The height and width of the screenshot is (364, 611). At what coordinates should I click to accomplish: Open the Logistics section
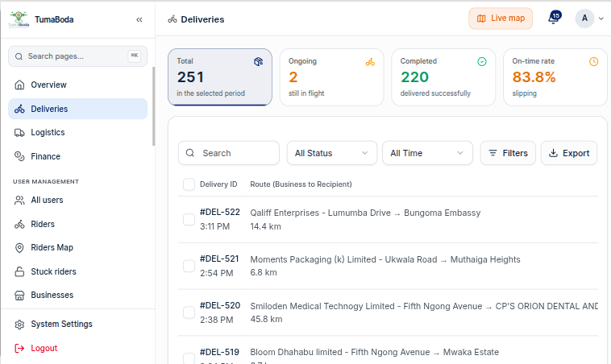[78, 133]
